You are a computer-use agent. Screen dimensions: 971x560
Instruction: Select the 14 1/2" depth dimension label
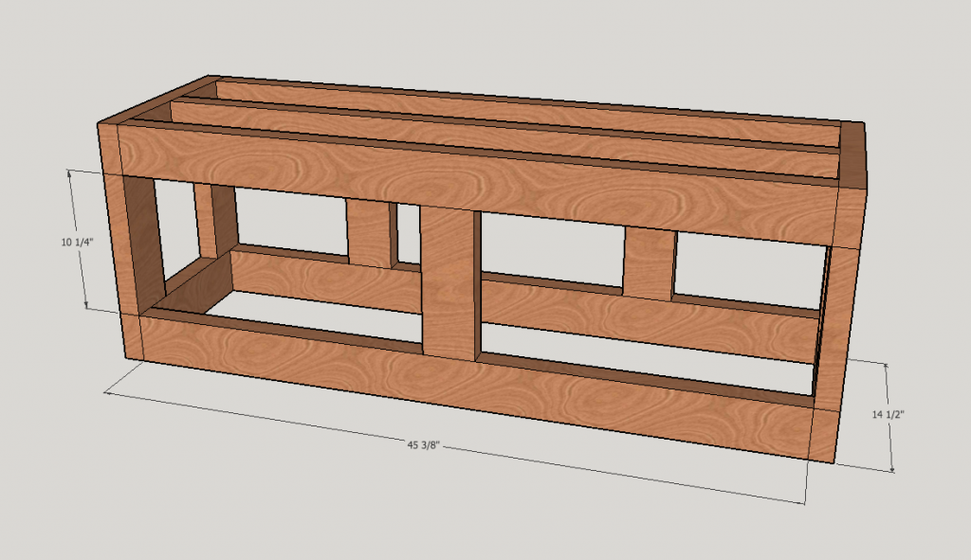click(888, 414)
